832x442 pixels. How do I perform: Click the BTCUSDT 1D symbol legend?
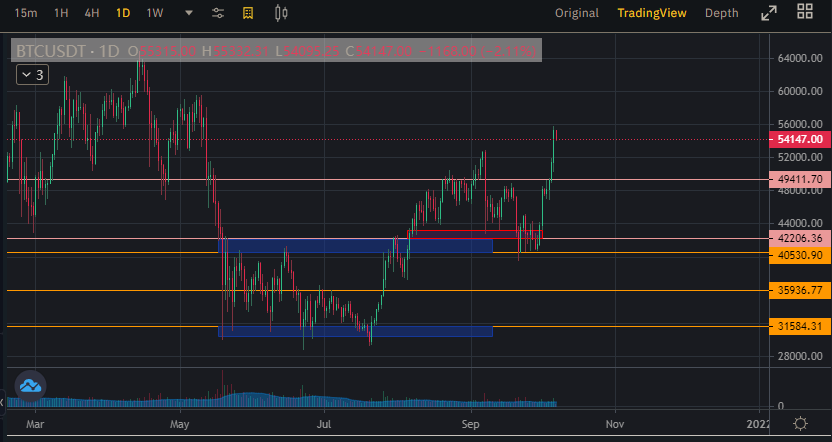pyautogui.click(x=67, y=51)
